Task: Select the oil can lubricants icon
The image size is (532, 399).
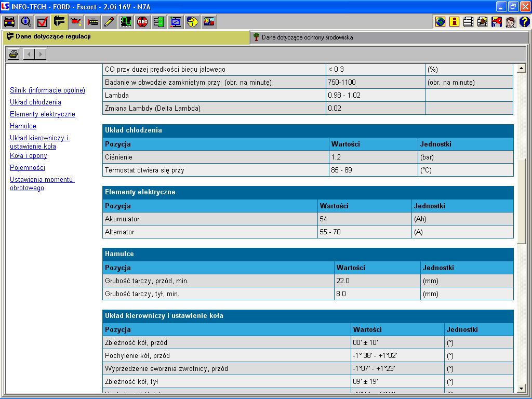Action: click(76, 22)
